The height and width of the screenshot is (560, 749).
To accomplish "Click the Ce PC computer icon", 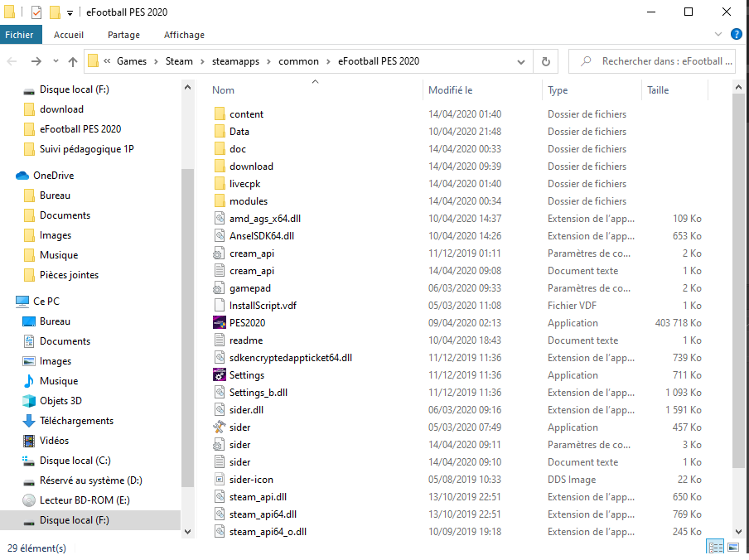I will pyautogui.click(x=22, y=302).
